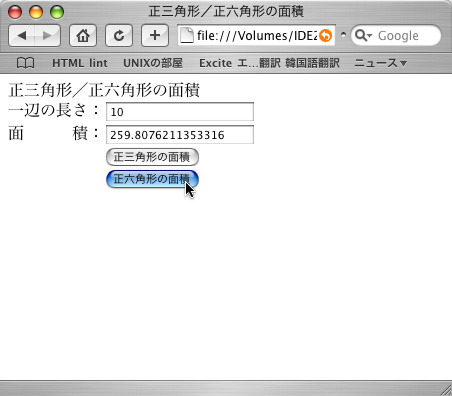The image size is (452, 396).
Task: Open the HTML lint bookmark
Action: click(80, 63)
